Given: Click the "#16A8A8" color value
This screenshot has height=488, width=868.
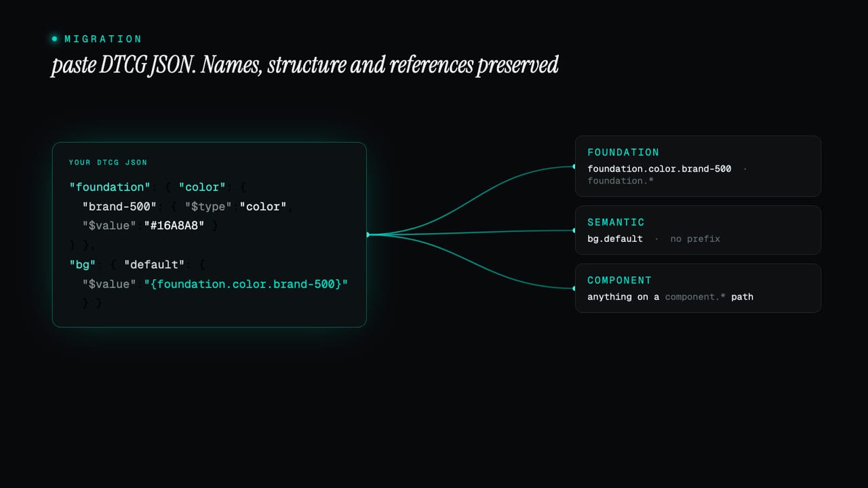Looking at the screenshot, I should pos(174,226).
